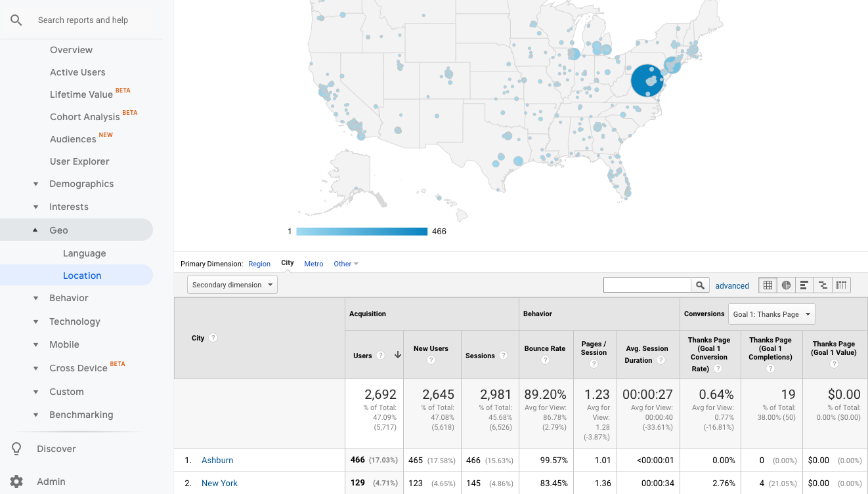
Task: Click the sidebar search magnifier icon
Action: tap(16, 20)
